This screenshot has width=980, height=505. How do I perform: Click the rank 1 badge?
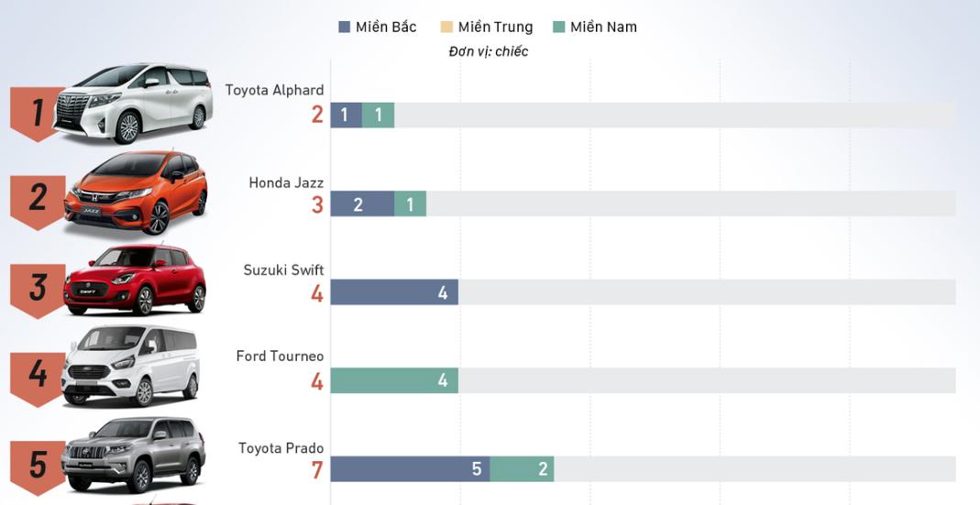[x=37, y=114]
